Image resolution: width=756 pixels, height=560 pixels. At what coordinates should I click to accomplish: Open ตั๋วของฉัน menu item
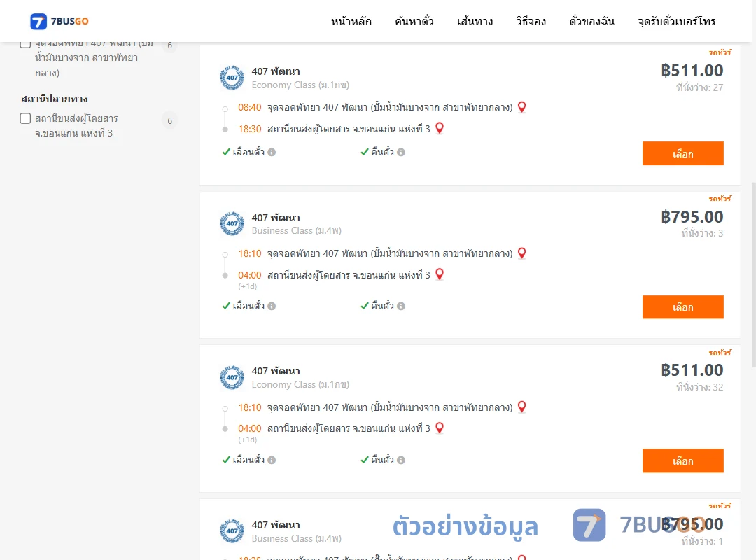pos(591,21)
